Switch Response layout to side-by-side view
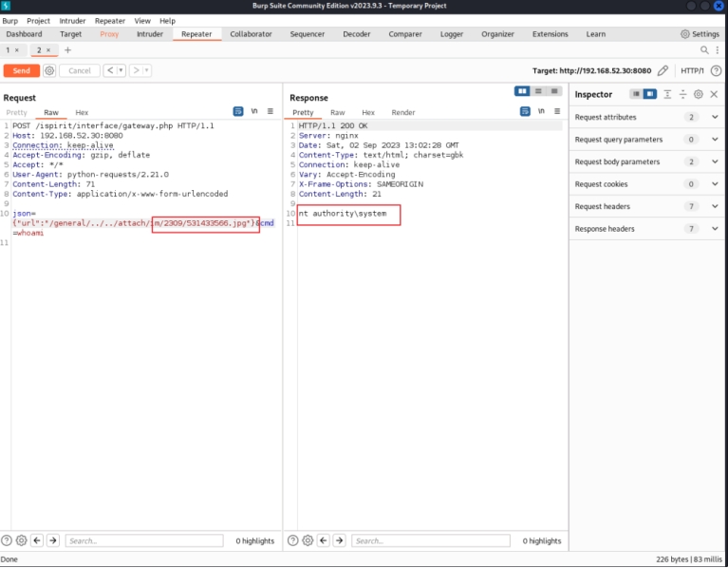This screenshot has height=568, width=728. pyautogui.click(x=522, y=91)
